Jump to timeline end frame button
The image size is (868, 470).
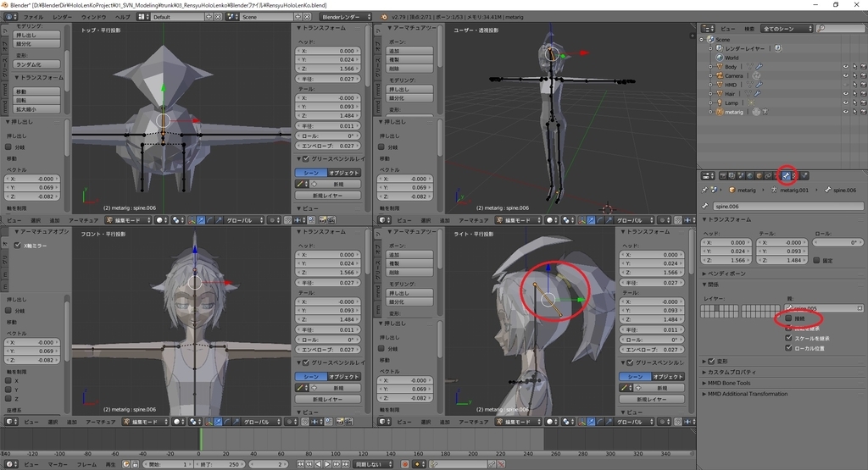pos(346,464)
